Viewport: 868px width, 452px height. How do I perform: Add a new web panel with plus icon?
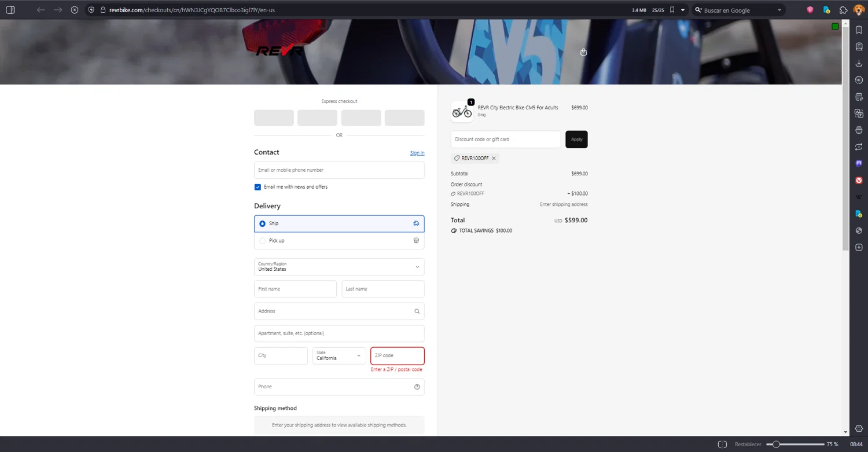coord(859,248)
